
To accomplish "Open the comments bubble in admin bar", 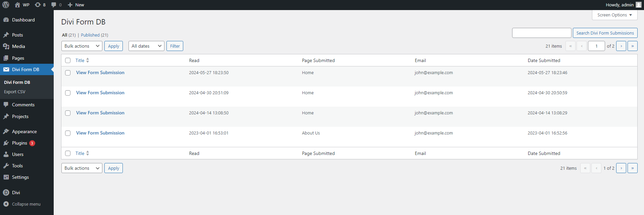I will pos(54,5).
